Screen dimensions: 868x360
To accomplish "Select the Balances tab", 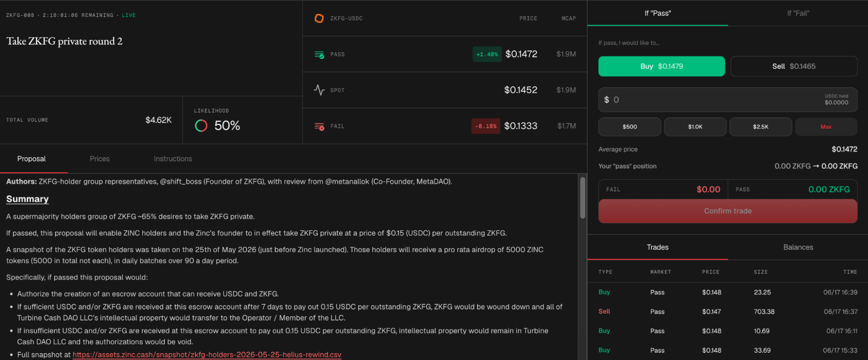I will coord(798,247).
